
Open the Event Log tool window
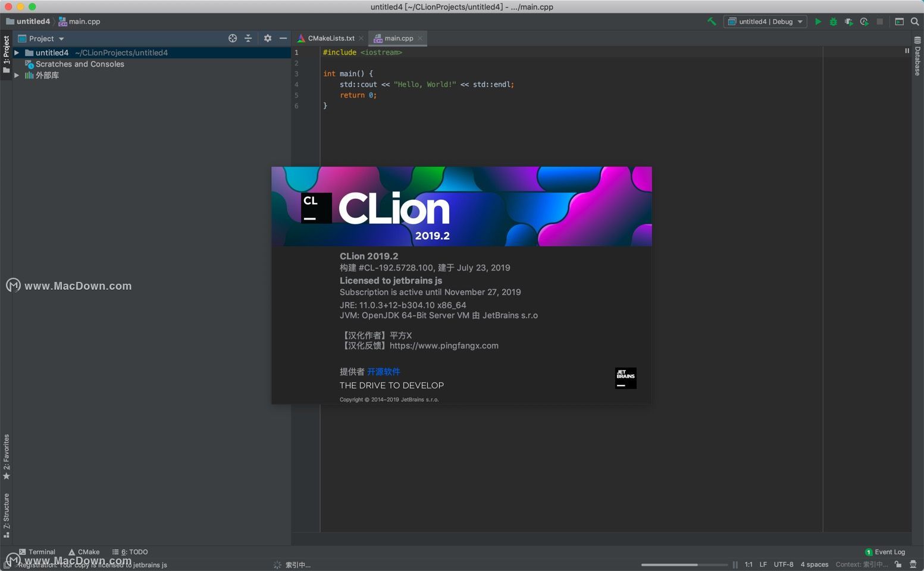coord(885,552)
